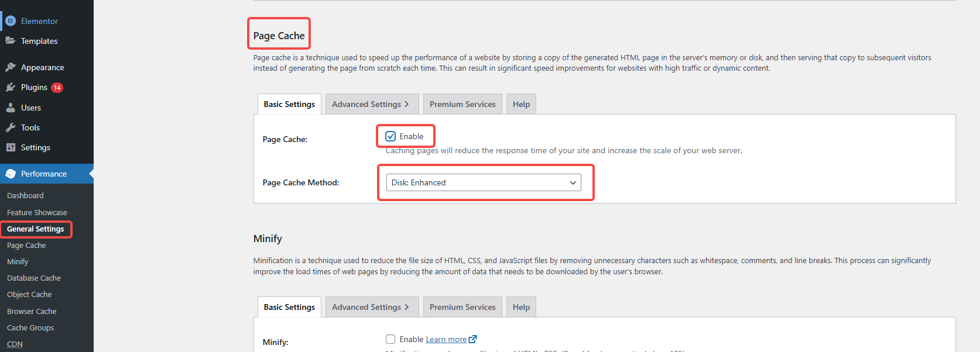Expand Minify Advanced Settings tab
980x352 pixels.
tap(371, 307)
